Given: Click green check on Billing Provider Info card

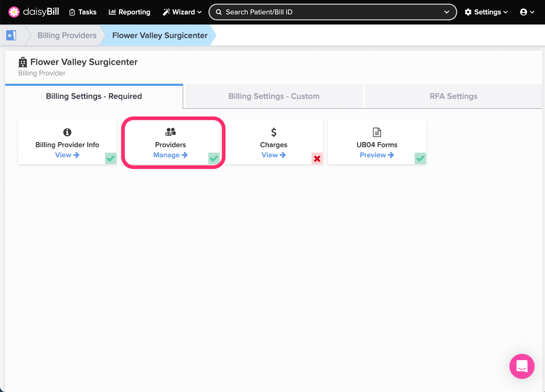Looking at the screenshot, I should click(111, 158).
